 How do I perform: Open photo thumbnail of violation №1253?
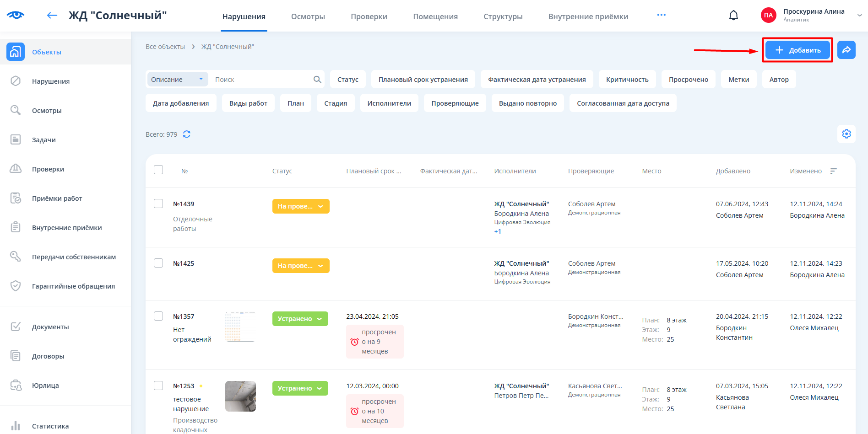tap(240, 396)
